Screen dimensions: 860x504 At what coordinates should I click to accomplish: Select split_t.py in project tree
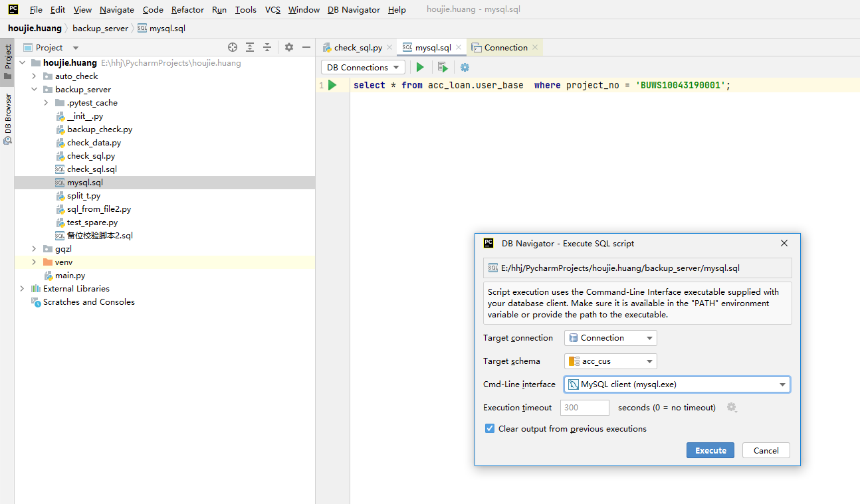click(84, 196)
